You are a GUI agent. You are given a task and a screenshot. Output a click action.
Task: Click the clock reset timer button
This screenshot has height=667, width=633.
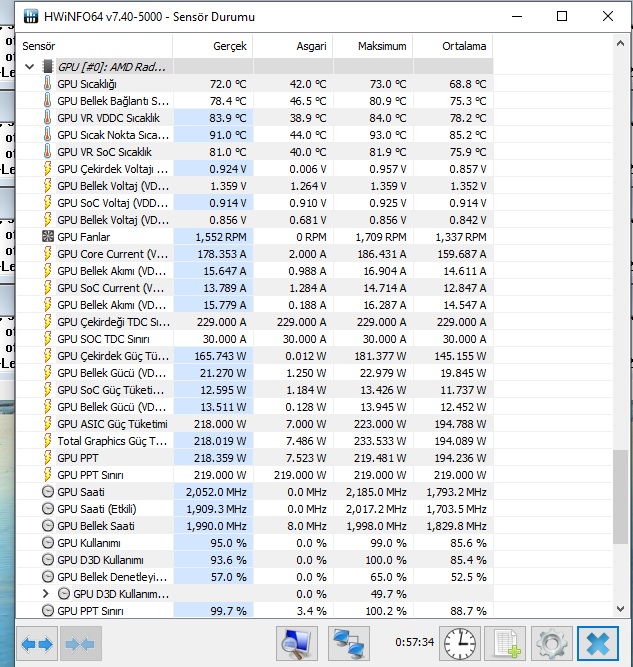click(460, 643)
